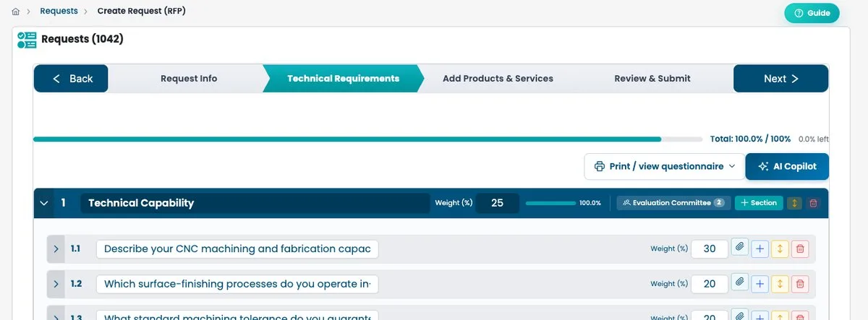This screenshot has height=320, width=868.
Task: Collapse section 1 Technical Capability
Action: pyautogui.click(x=44, y=204)
